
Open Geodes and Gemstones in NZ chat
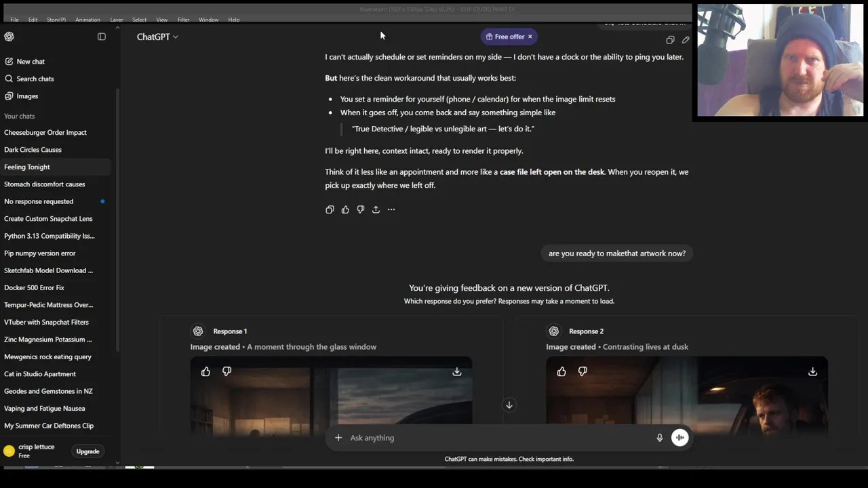pos(56,391)
